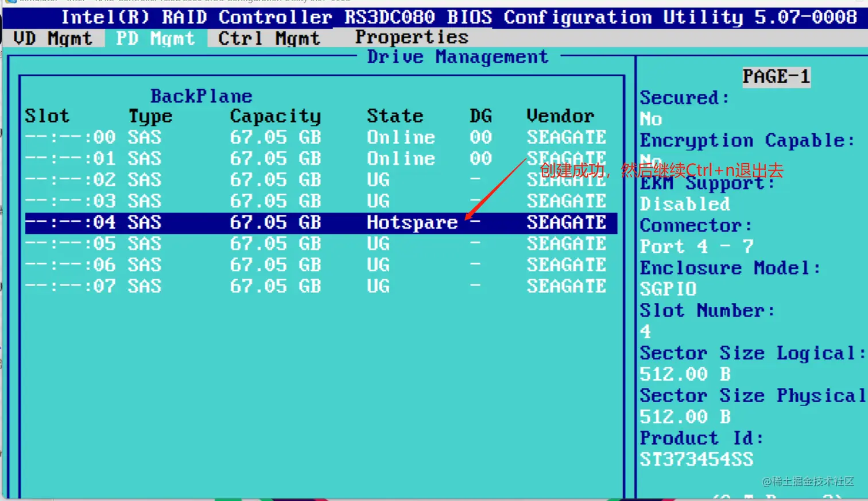Select drive slot 03 row
Viewport: 868px width, 501px height.
point(321,201)
